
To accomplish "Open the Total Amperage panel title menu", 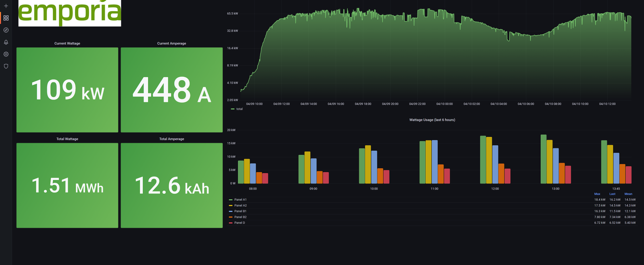I will click(172, 139).
